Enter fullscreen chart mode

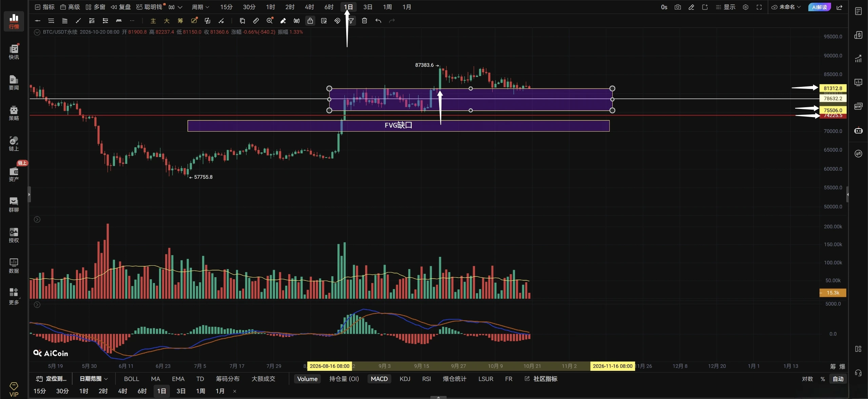[x=759, y=7]
